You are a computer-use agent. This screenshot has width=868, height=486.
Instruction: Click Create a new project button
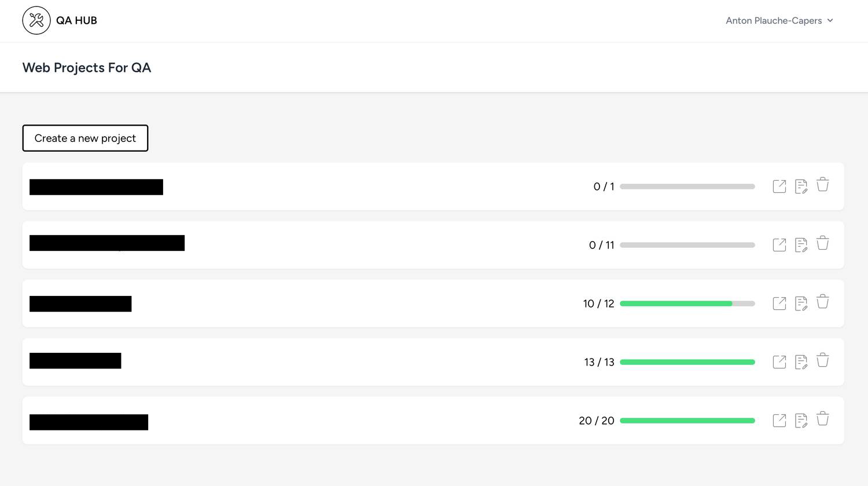(x=85, y=138)
